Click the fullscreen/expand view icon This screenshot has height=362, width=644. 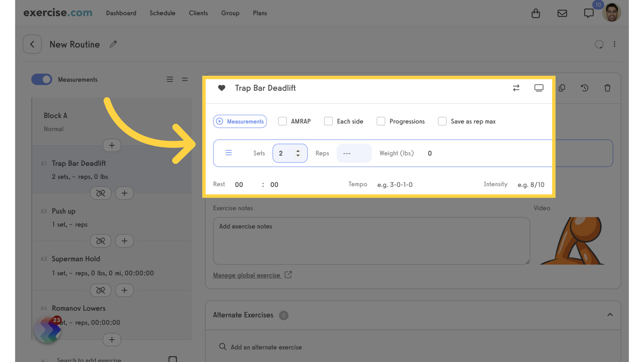tap(539, 87)
